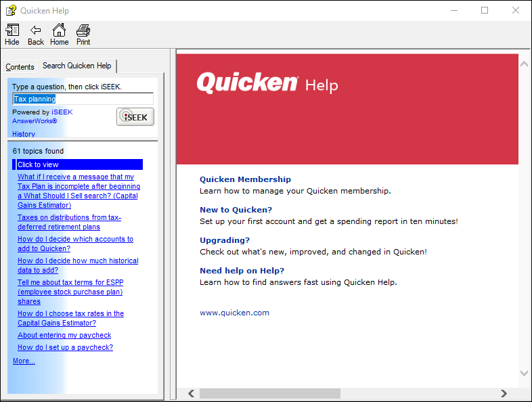Open the search History link
The image size is (532, 402).
[x=24, y=134]
